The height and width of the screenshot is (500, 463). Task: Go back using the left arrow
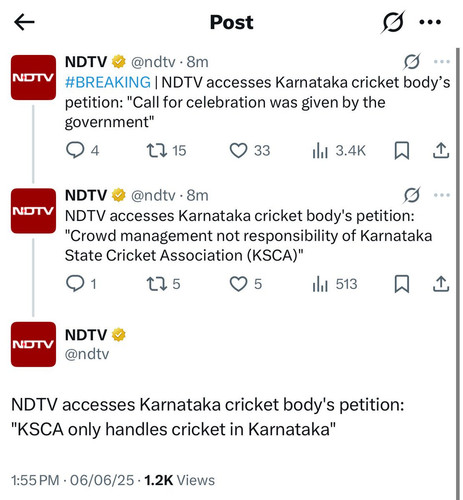24,22
